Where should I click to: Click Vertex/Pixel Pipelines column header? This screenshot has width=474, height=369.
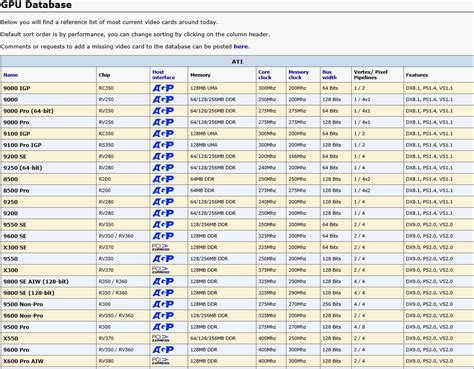pos(370,75)
